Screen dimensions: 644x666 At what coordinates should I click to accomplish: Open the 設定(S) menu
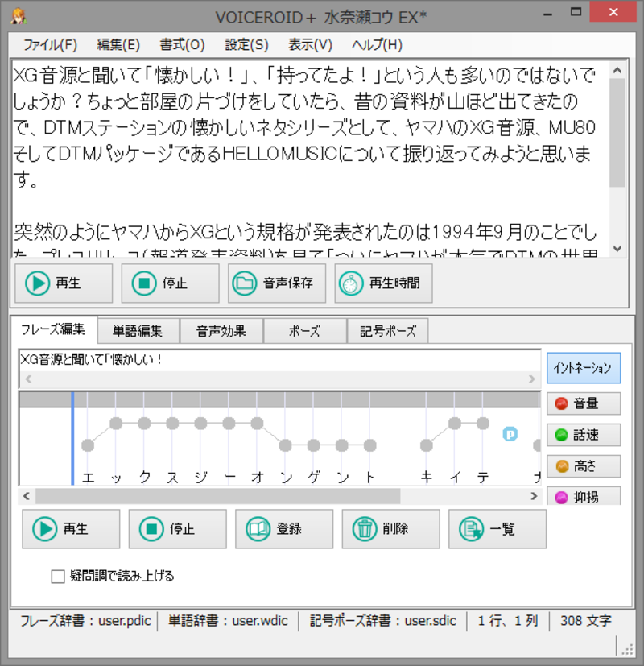(246, 44)
